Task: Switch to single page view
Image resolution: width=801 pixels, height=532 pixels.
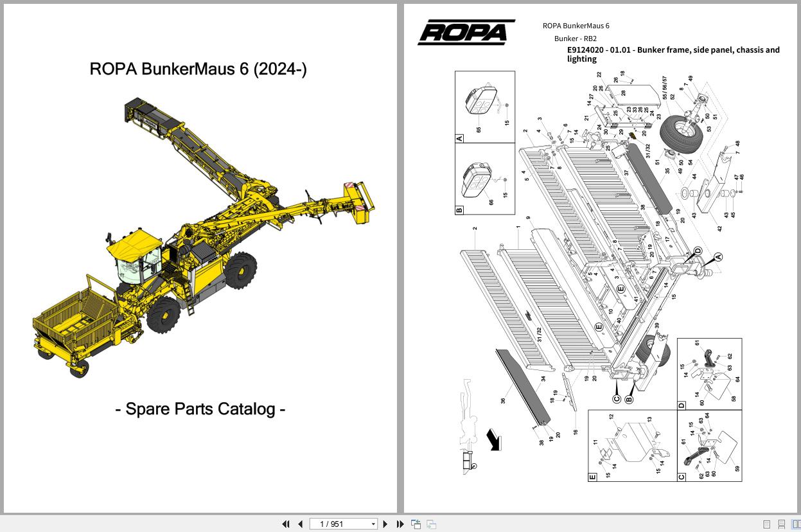Action: [766, 524]
